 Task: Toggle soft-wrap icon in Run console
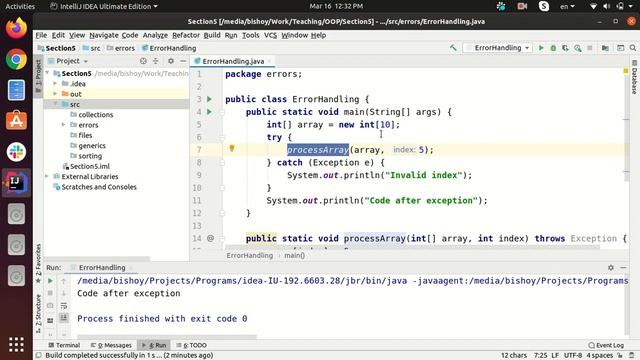[x=64, y=305]
